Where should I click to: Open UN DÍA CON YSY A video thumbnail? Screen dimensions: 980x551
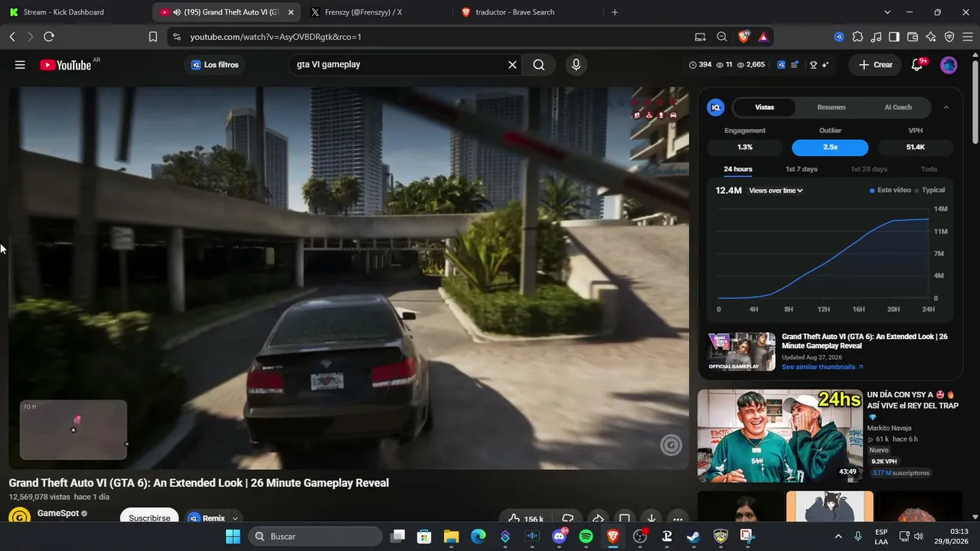(x=779, y=435)
